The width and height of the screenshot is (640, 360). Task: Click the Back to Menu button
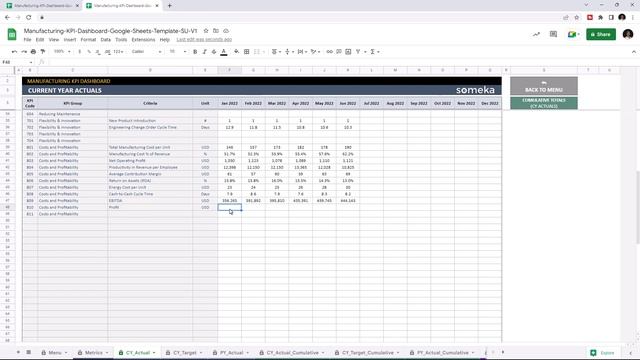click(544, 86)
